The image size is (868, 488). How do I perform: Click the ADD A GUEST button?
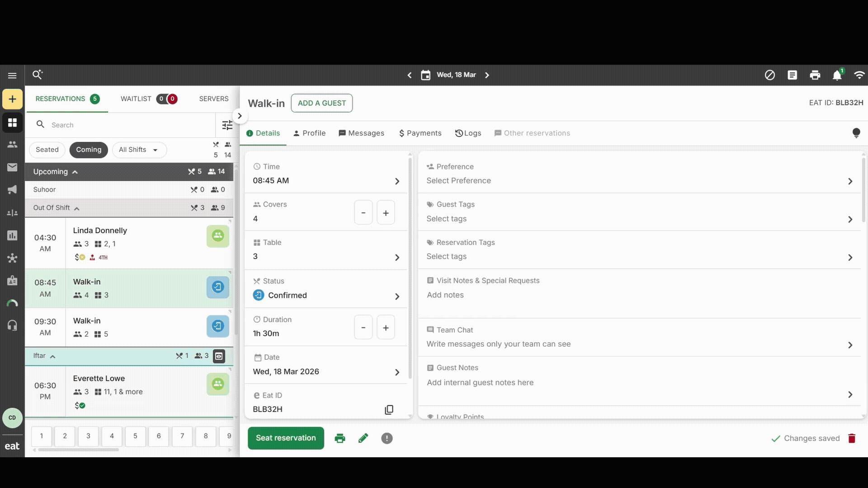tap(321, 103)
